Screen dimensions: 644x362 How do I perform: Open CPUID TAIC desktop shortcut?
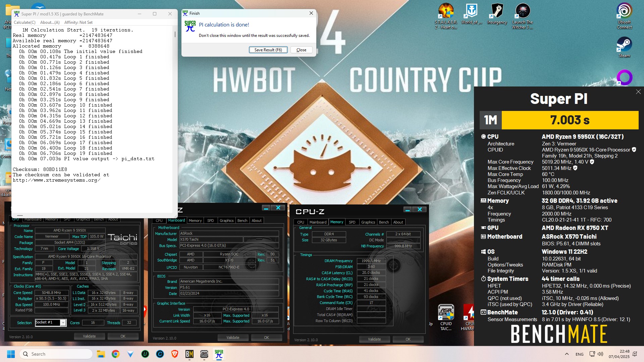tap(446, 317)
